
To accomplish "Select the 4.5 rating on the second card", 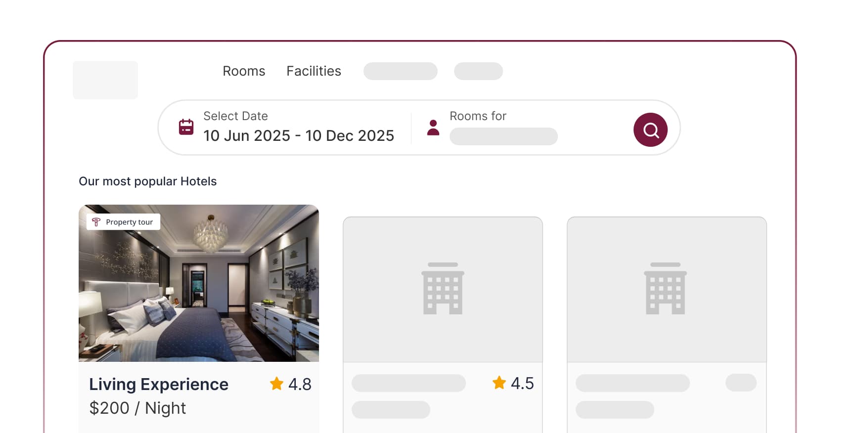I will 523,383.
